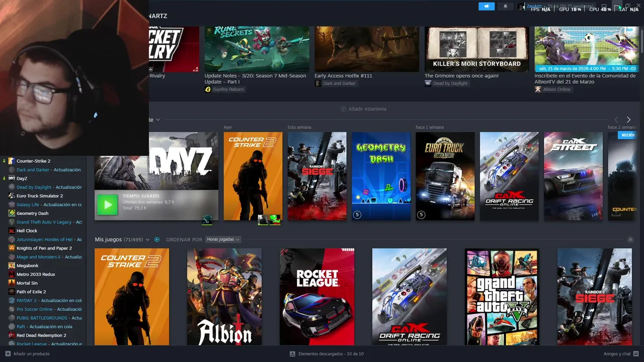Screen dimensions: 644x362
Task: Open The Grimoire opens once again news
Action: (476, 49)
